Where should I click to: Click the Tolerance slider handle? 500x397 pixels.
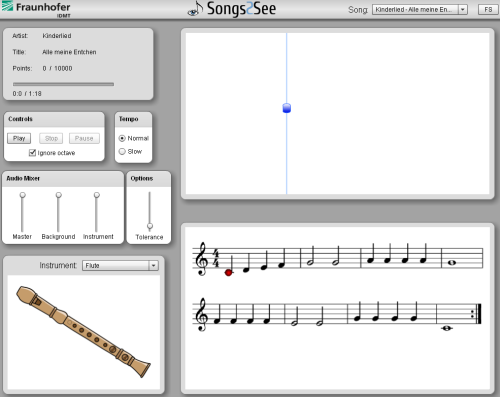pyautogui.click(x=150, y=226)
